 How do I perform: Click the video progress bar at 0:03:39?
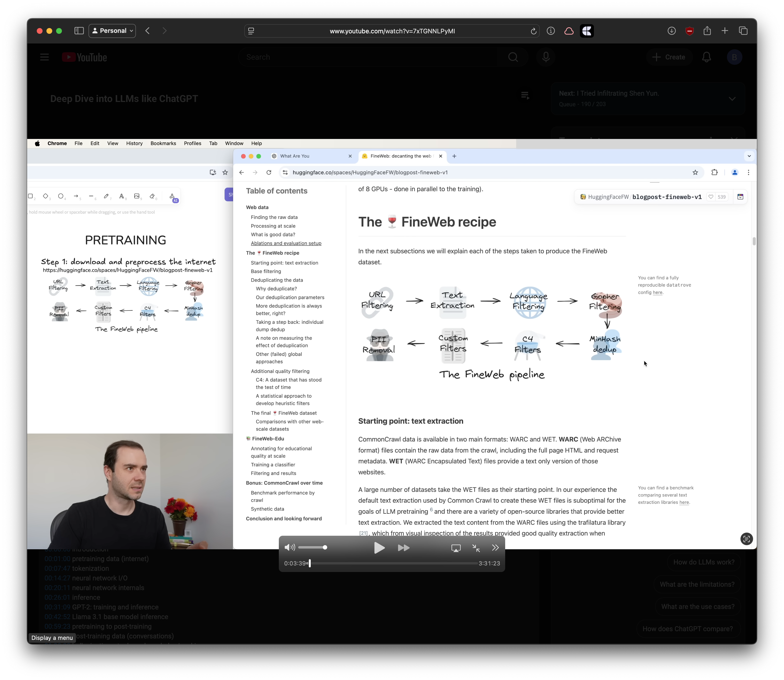310,563
